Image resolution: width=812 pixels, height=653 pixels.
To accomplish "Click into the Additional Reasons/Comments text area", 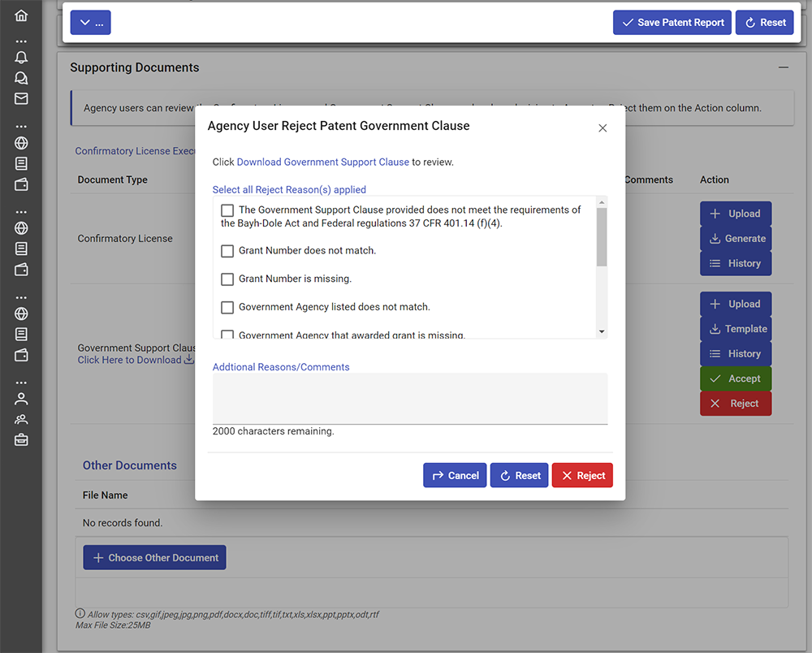I will (x=409, y=398).
